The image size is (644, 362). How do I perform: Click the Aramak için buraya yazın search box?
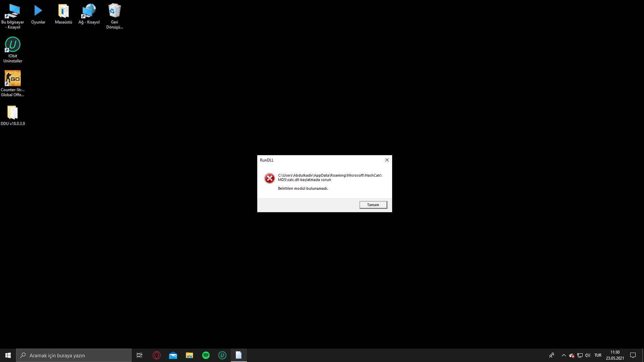coord(74,355)
